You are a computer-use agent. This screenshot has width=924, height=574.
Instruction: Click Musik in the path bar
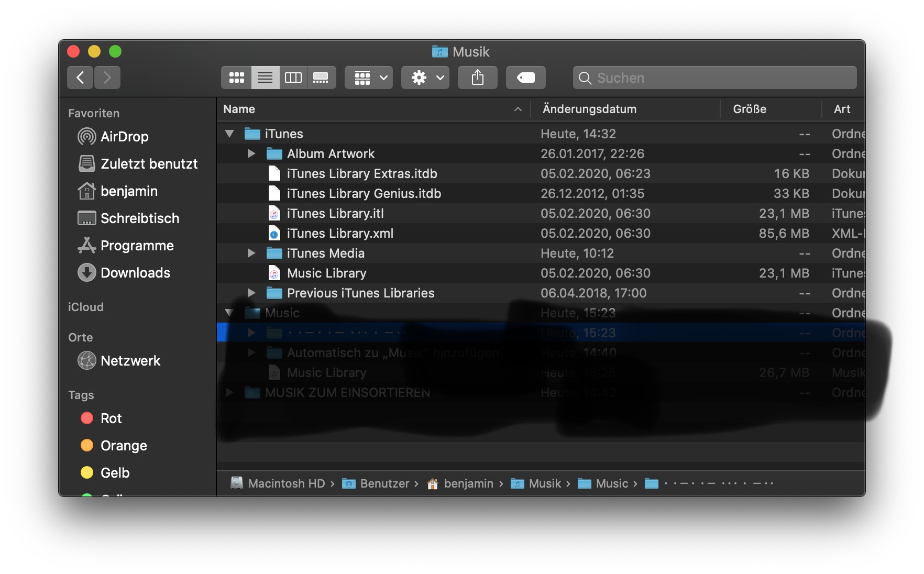coord(536,483)
